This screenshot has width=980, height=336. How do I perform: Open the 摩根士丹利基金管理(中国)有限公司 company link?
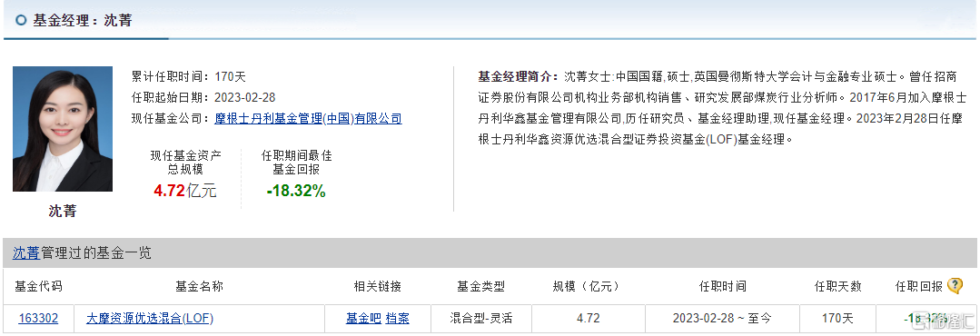(308, 118)
